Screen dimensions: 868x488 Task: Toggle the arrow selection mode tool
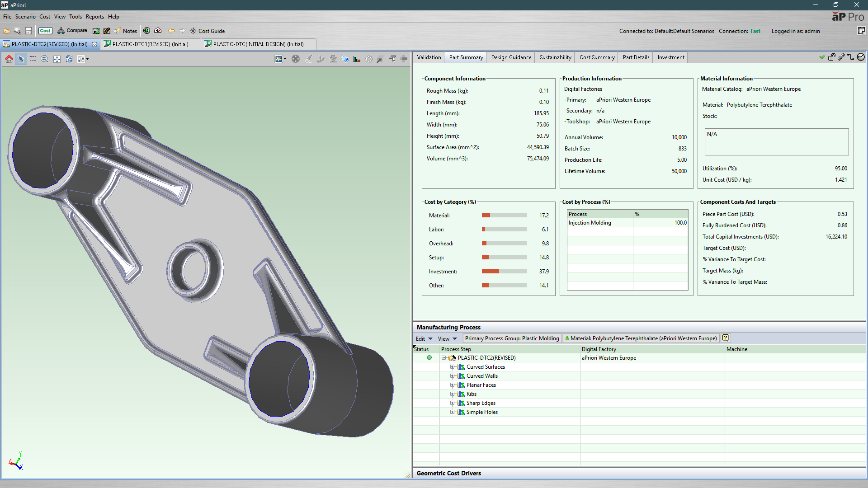[x=21, y=59]
